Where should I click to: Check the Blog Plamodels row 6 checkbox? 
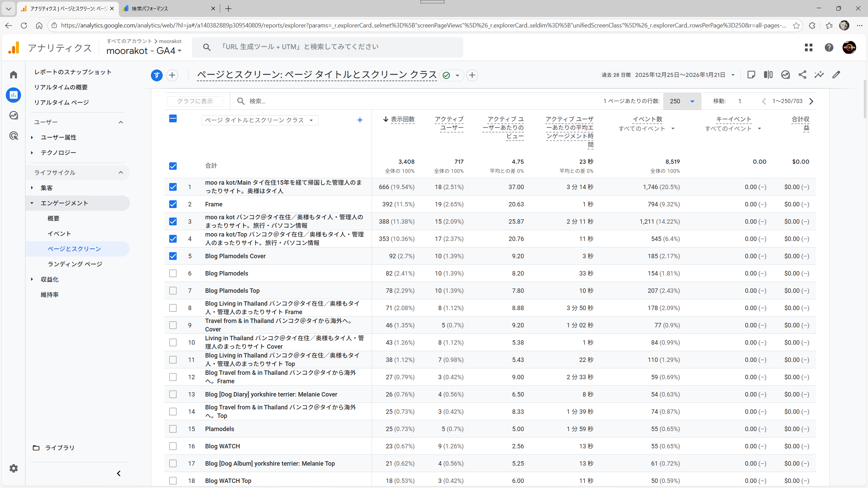173,273
